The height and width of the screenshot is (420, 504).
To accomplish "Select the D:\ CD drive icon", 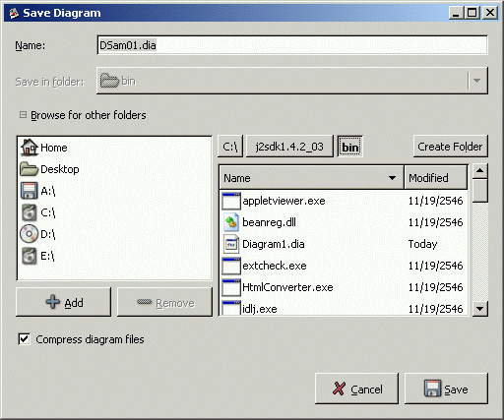I will 30,234.
